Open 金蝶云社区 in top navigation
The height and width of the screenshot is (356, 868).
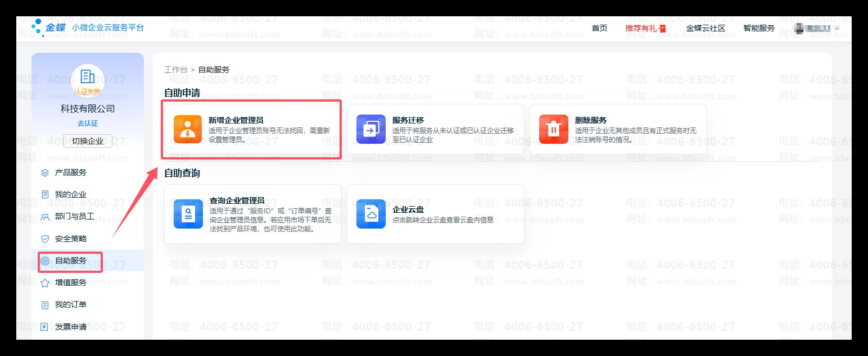pyautogui.click(x=706, y=28)
